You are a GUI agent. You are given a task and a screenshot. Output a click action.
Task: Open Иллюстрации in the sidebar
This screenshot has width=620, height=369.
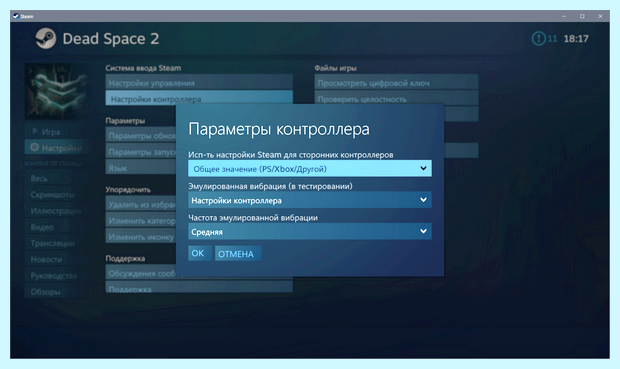point(56,211)
